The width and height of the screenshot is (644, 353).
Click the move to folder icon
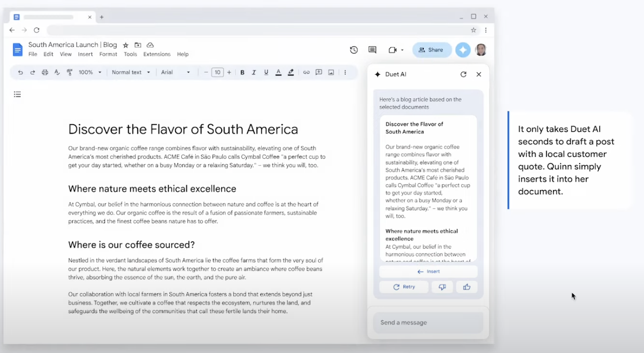coord(138,45)
